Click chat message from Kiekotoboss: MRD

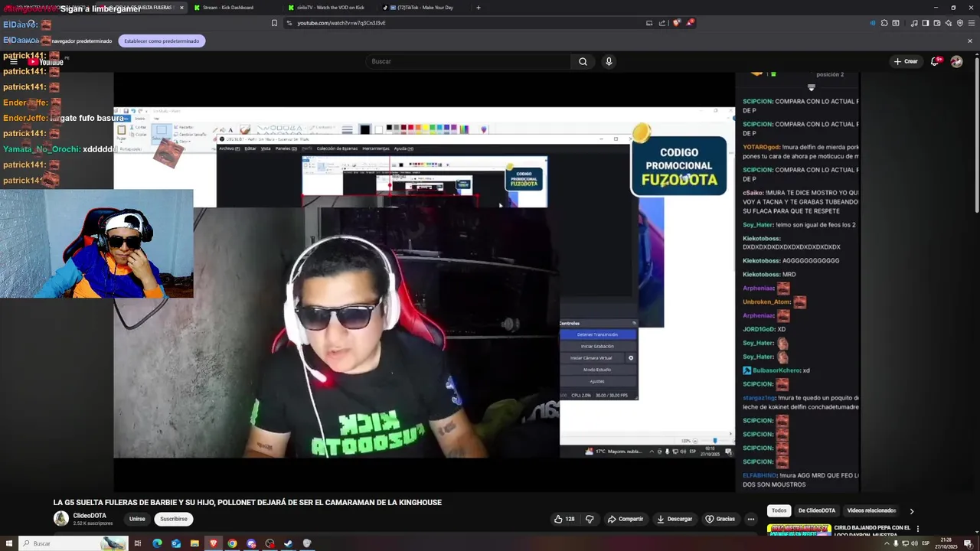769,274
